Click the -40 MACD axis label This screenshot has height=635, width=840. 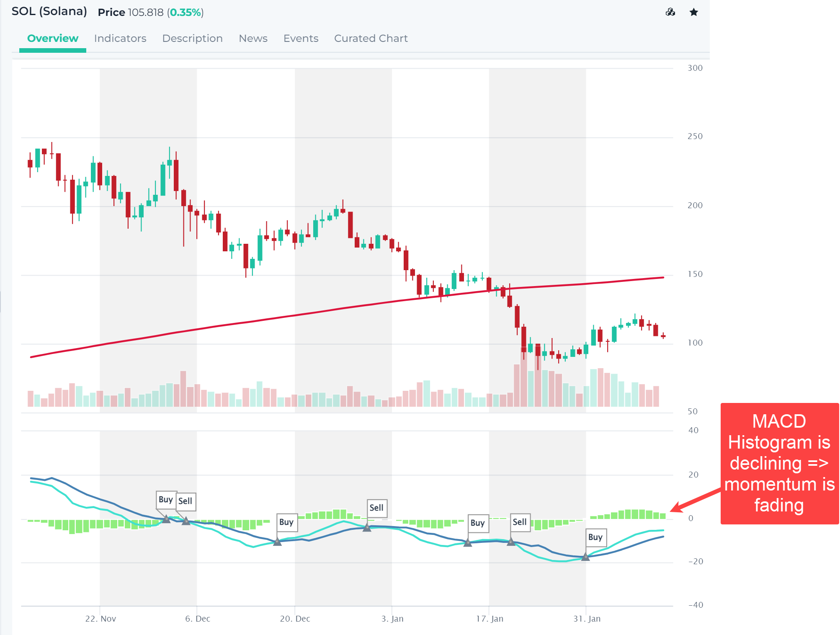pyautogui.click(x=696, y=605)
